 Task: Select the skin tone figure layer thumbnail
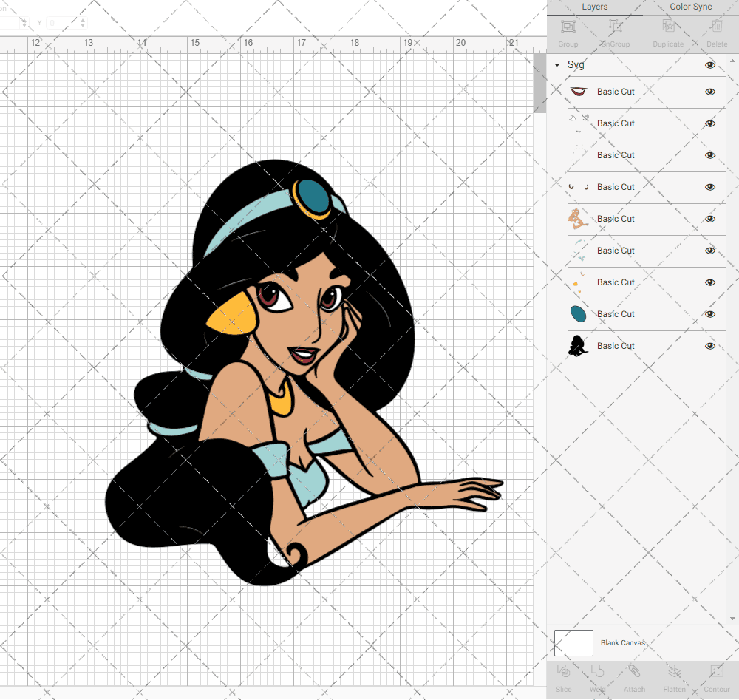[x=579, y=219]
